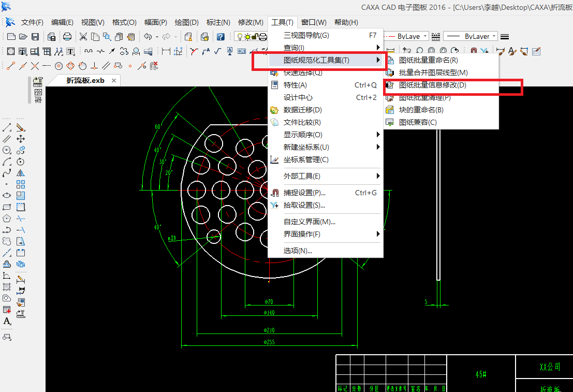Select the text tool marked with letter A
Viewport: 573px width, 392px height.
[x=8, y=321]
